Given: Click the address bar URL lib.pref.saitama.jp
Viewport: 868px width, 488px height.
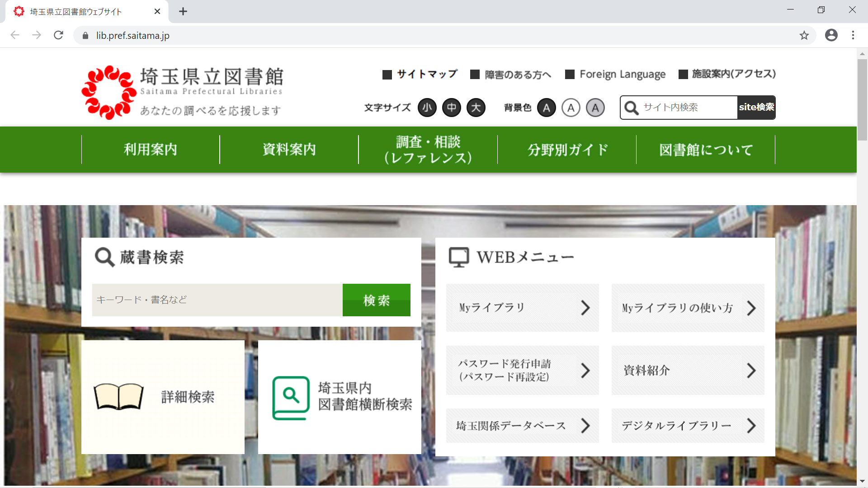Looking at the screenshot, I should (x=132, y=35).
